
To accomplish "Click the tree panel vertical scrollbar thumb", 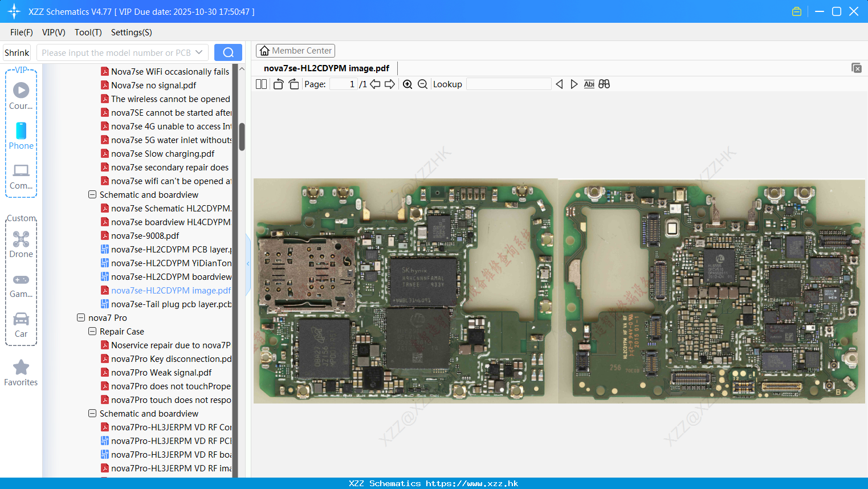I will point(242,137).
